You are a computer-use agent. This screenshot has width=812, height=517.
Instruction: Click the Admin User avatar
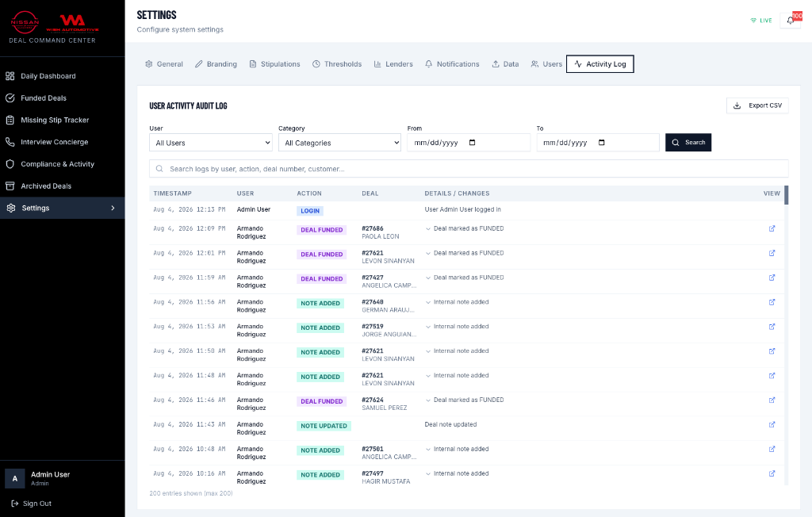pos(15,479)
